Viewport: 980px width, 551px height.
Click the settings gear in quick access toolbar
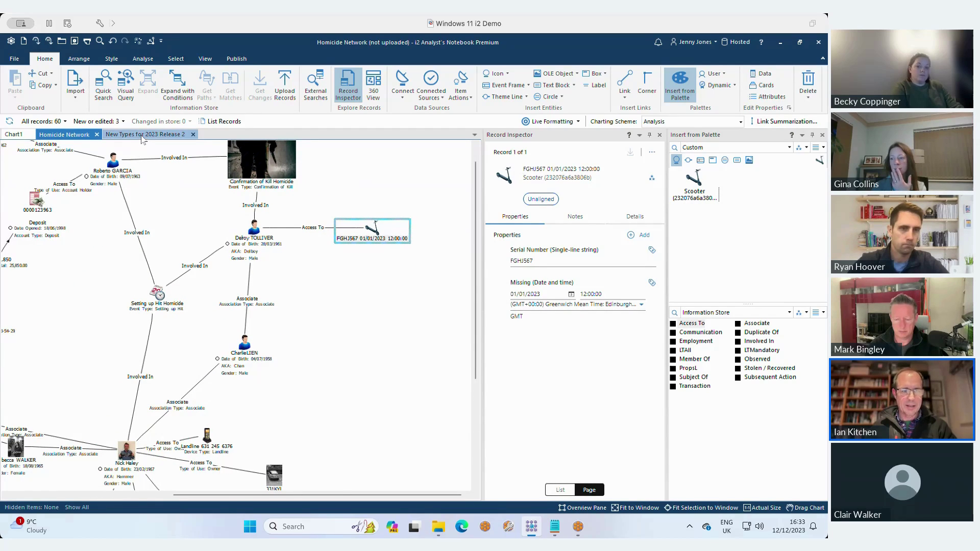point(11,41)
